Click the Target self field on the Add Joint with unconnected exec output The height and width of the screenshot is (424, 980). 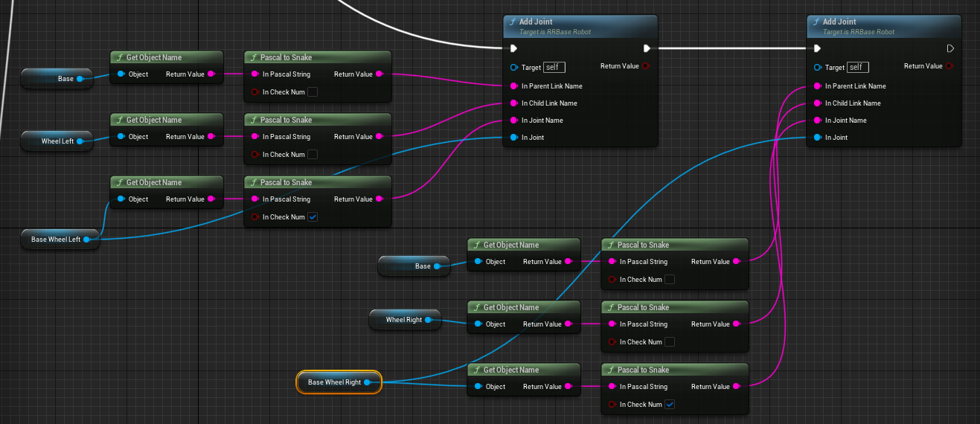pos(858,67)
